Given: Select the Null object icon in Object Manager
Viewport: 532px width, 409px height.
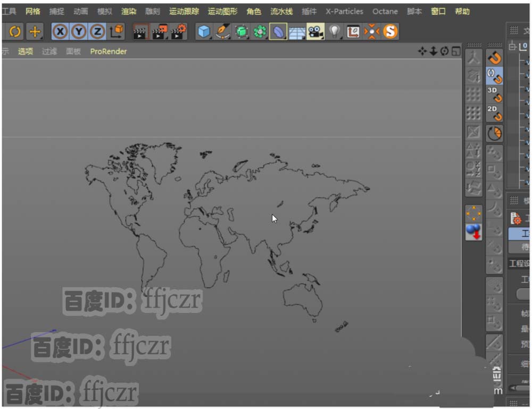Looking at the screenshot, I should click(523, 46).
